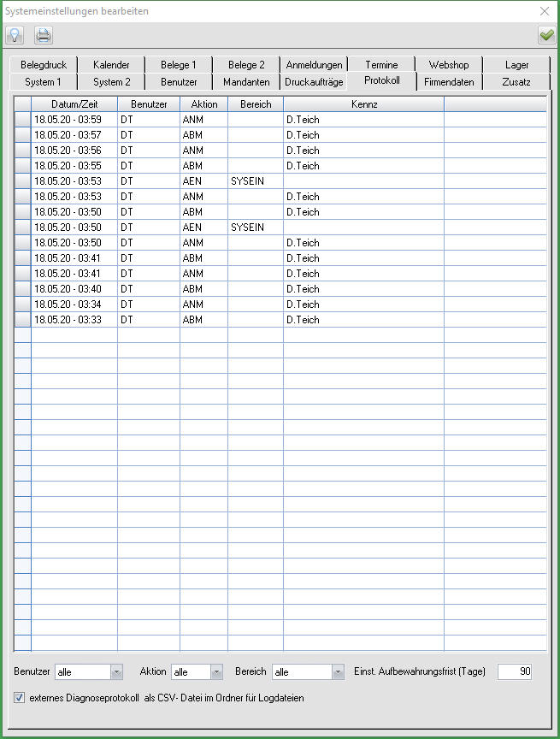Viewport: 560px width, 739px height.
Task: Click the Benutzer column header
Action: pyautogui.click(x=149, y=104)
